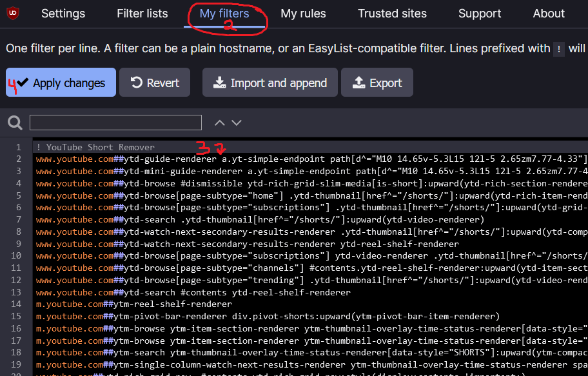This screenshot has height=376, width=588.
Task: Switch to the Filter lists tab
Action: [142, 14]
